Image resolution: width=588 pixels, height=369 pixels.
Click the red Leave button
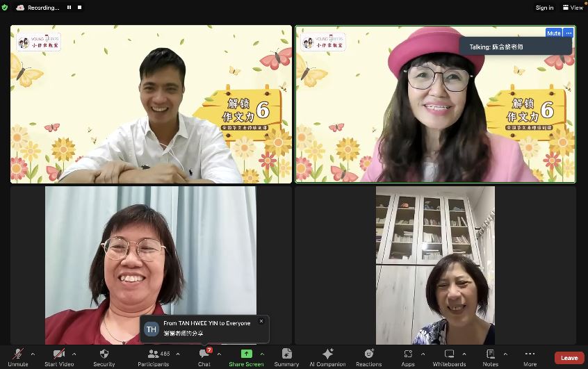[x=569, y=358]
